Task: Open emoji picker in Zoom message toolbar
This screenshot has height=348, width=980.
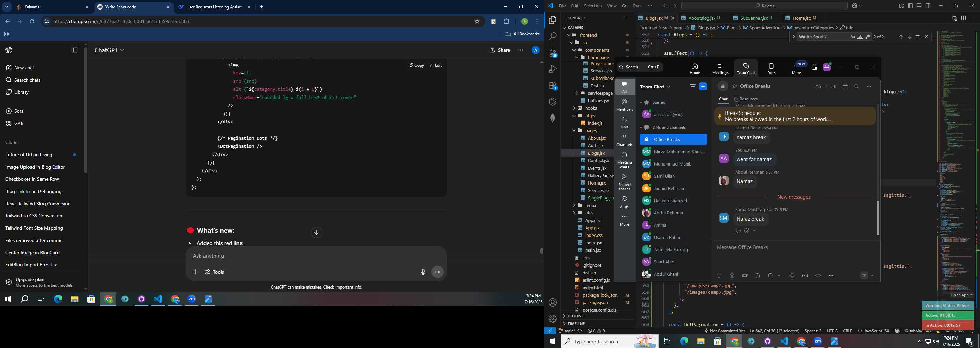Action: (732, 276)
